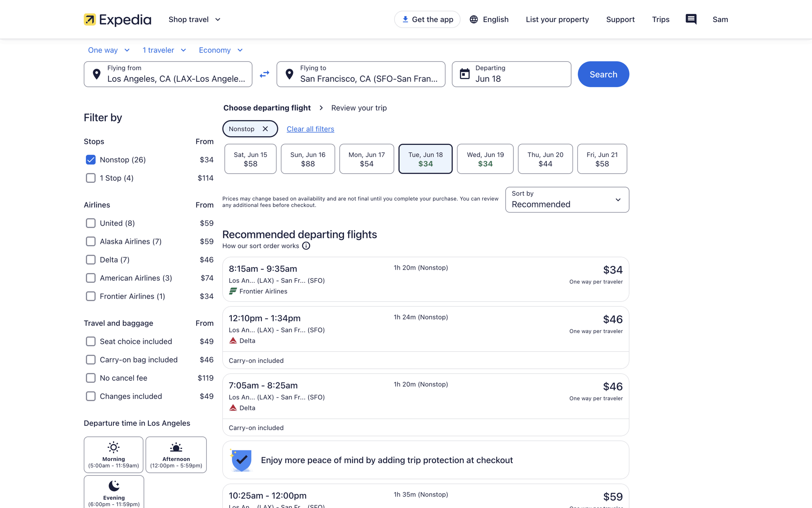Screen dimensions: 812x508
Task: Click the download icon in Get the app
Action: 405,19
